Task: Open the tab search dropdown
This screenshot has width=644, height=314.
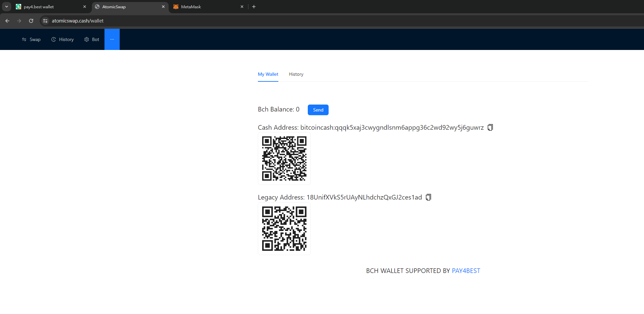Action: 7,7
